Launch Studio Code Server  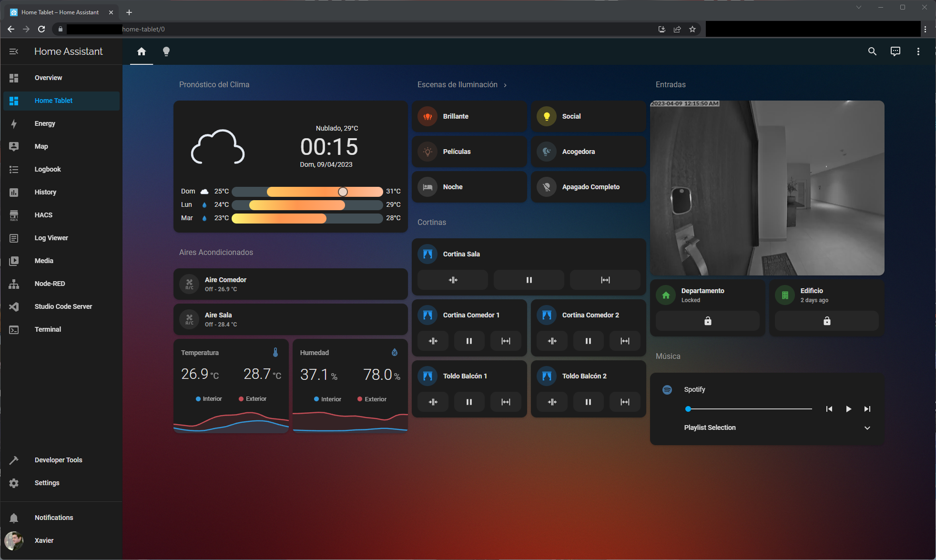coord(63,306)
